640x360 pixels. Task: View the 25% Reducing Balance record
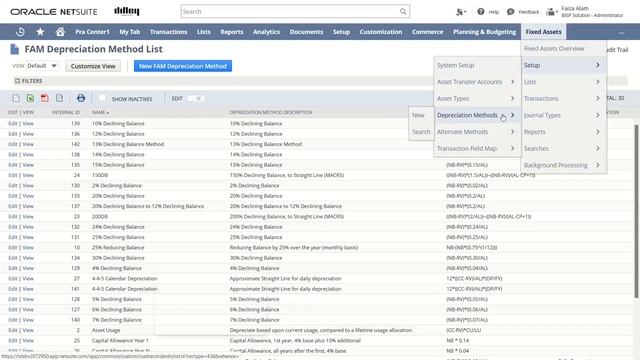click(28, 247)
